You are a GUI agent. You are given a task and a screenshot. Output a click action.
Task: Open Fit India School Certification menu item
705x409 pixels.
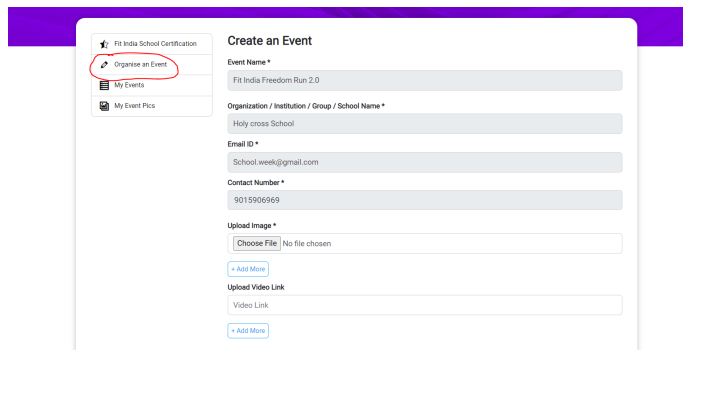[x=152, y=44]
